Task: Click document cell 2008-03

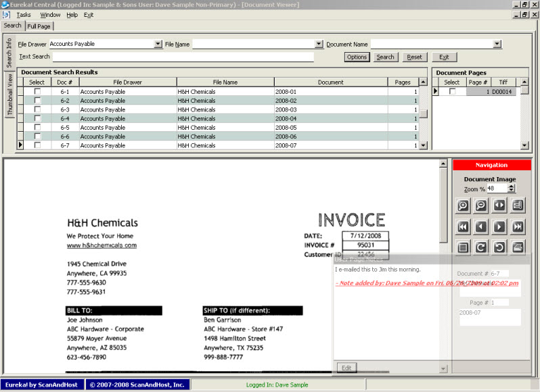Action: coord(331,109)
